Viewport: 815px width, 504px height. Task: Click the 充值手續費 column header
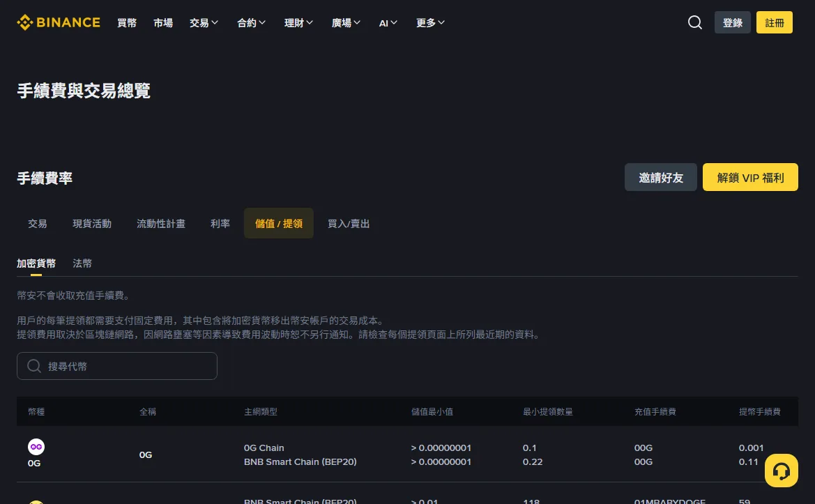(655, 411)
